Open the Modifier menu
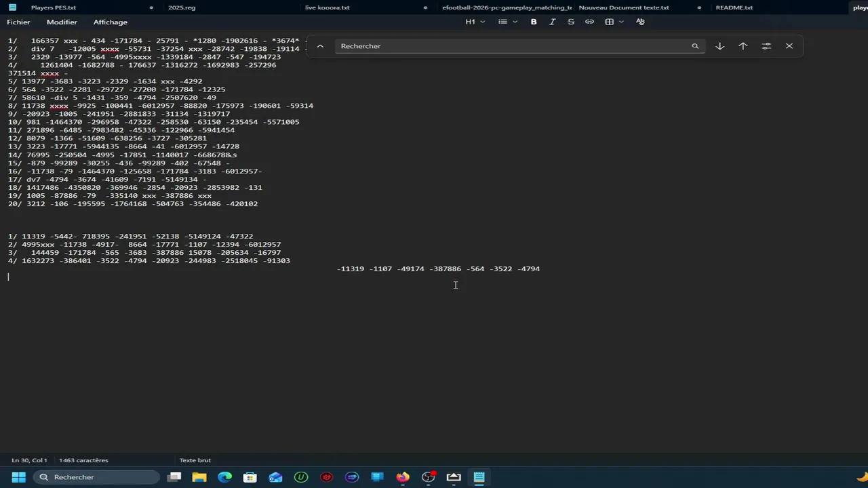Screen dimensions: 868x488 point(62,22)
